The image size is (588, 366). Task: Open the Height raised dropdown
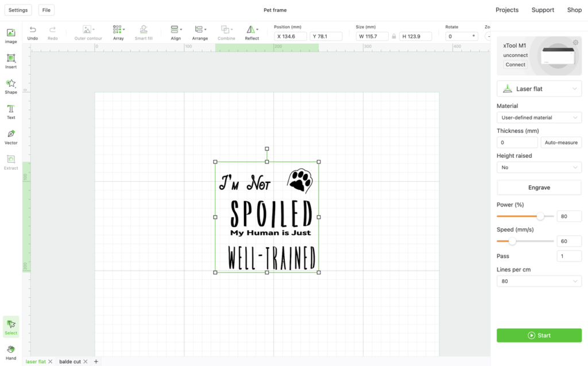click(539, 168)
